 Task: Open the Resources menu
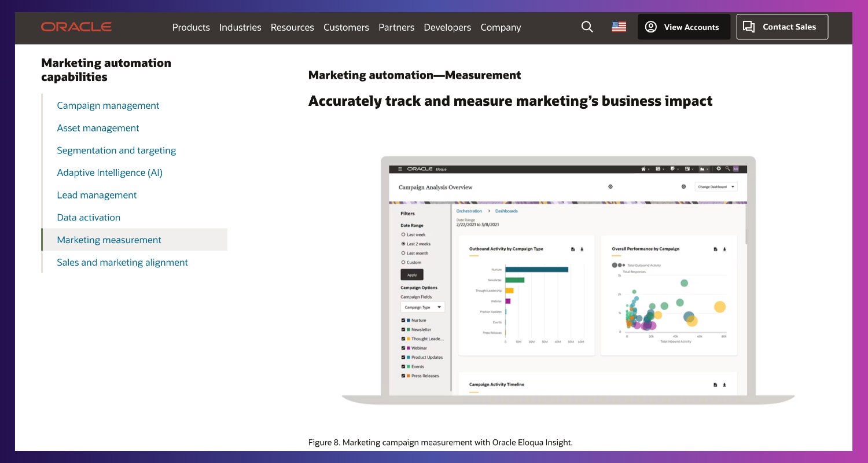click(292, 27)
